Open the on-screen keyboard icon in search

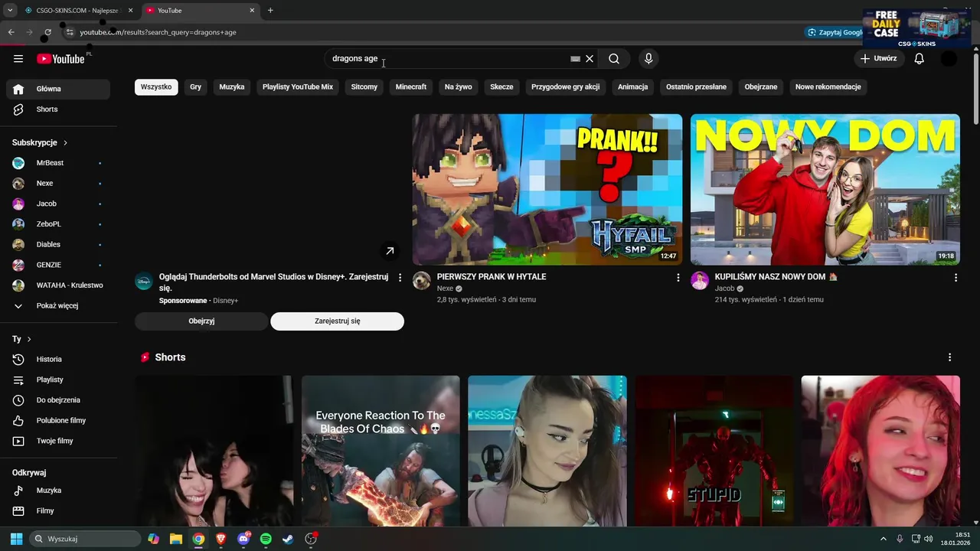[x=576, y=59]
